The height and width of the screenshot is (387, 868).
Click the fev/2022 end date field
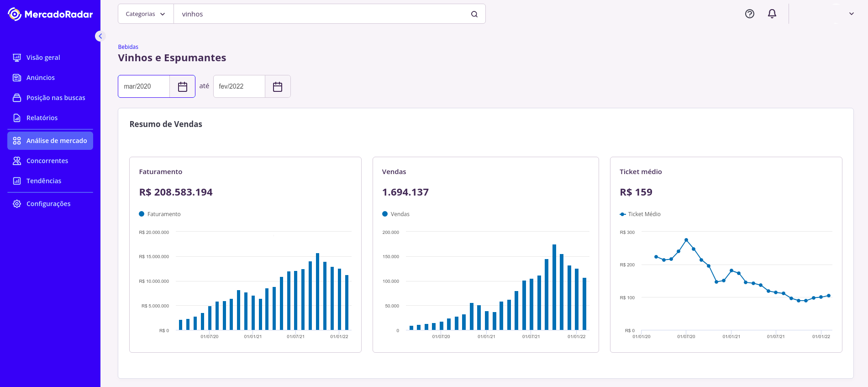click(x=239, y=86)
